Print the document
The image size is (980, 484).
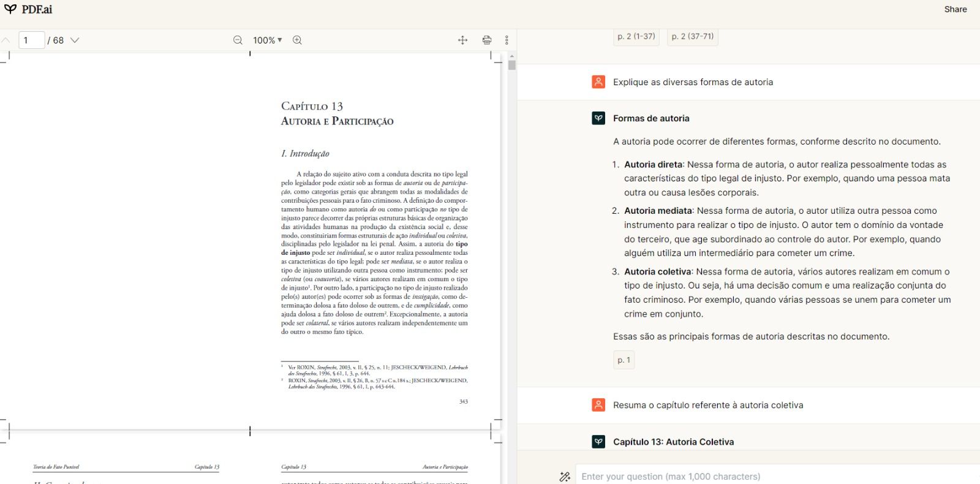(487, 40)
